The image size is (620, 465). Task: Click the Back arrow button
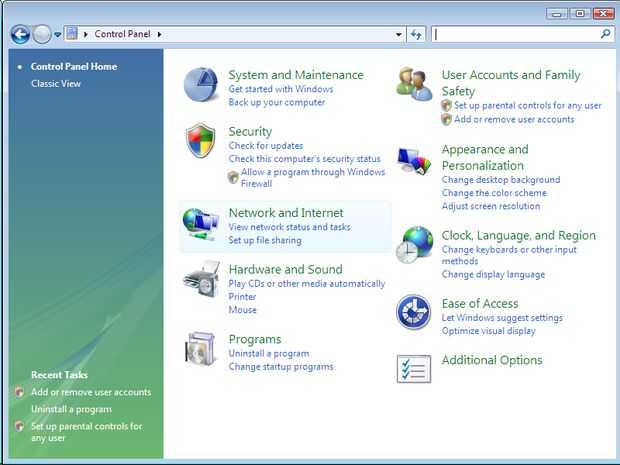(20, 35)
